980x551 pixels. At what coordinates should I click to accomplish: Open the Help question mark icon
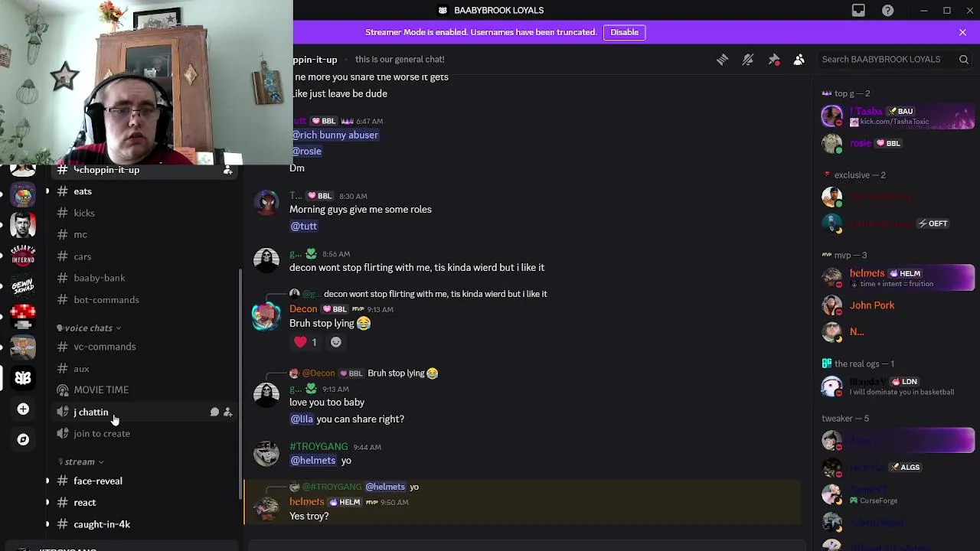(x=887, y=11)
